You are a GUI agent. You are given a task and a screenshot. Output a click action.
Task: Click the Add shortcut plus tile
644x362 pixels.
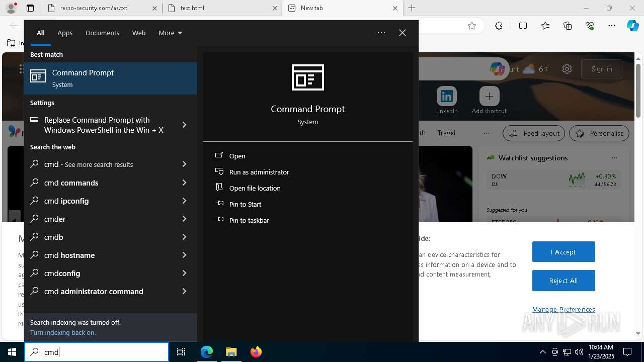coord(489,100)
